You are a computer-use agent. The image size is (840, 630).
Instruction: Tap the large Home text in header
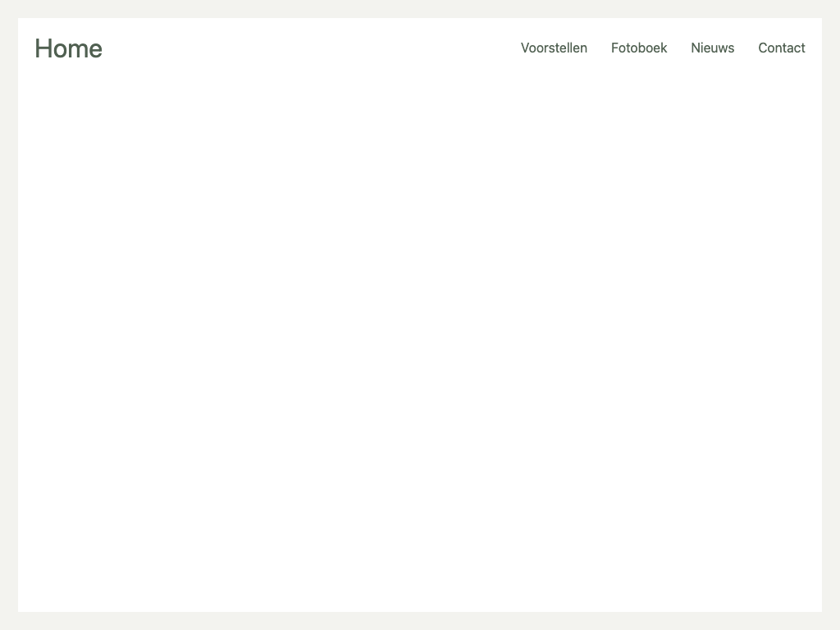(x=68, y=48)
